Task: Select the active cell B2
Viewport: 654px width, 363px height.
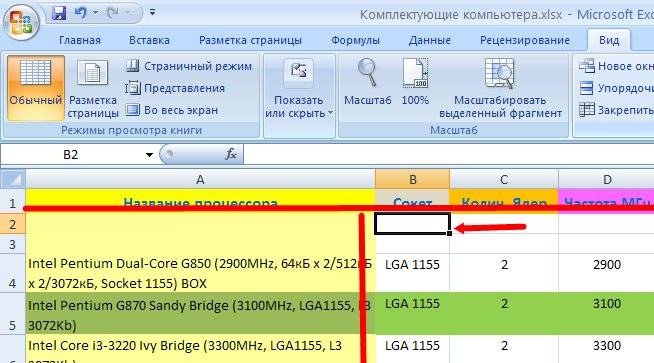Action: [412, 224]
